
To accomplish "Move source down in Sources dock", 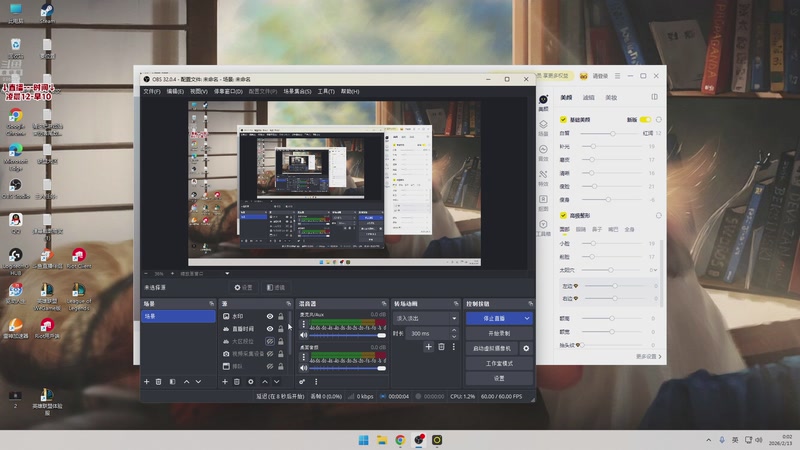I will [277, 382].
